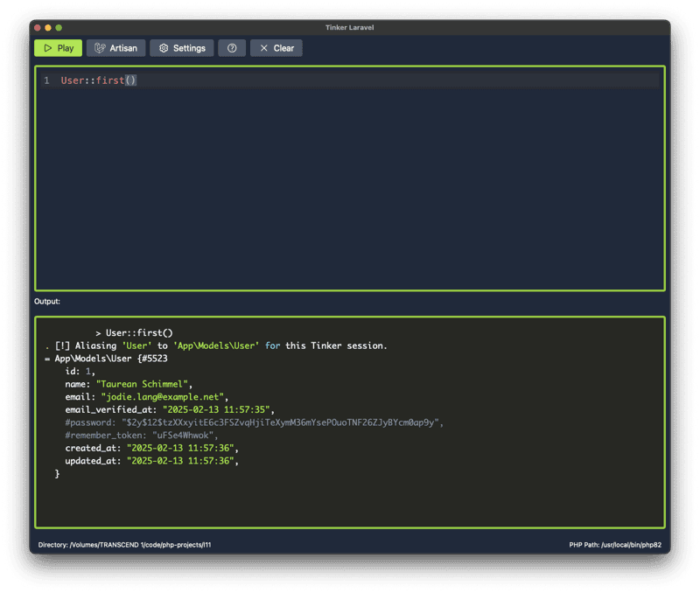Place cursor in User::first() code line
Screen dimensions: 700x593
pos(98,80)
